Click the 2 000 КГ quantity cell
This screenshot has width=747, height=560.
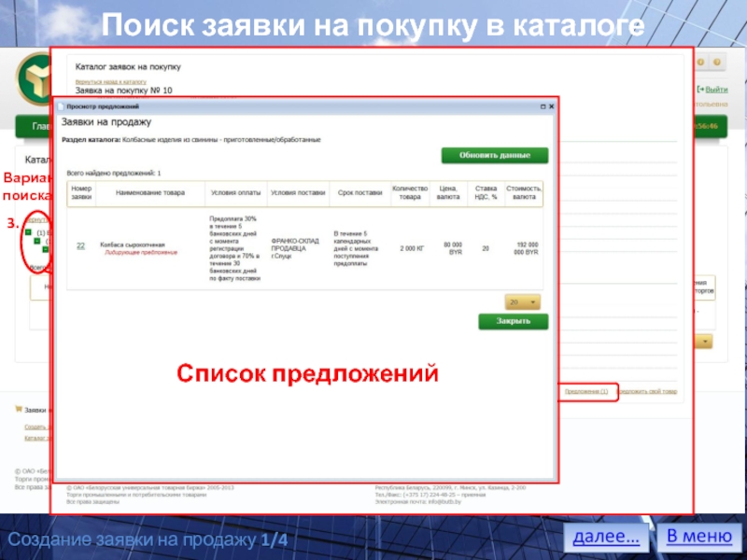click(x=412, y=248)
